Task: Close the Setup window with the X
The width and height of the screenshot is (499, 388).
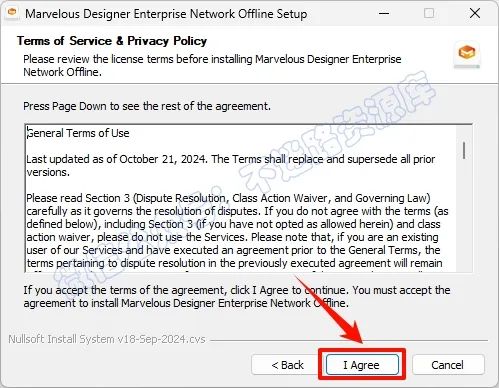Action: [475, 14]
